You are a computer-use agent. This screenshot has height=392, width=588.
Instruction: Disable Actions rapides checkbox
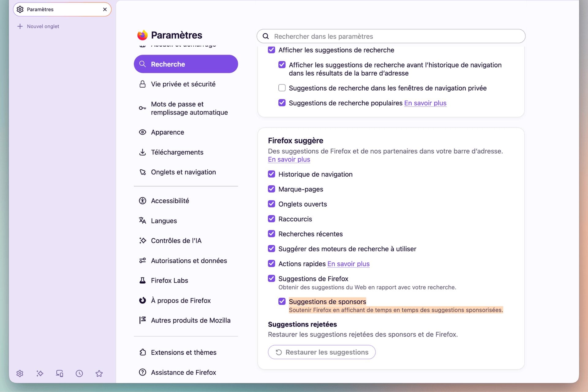point(271,263)
